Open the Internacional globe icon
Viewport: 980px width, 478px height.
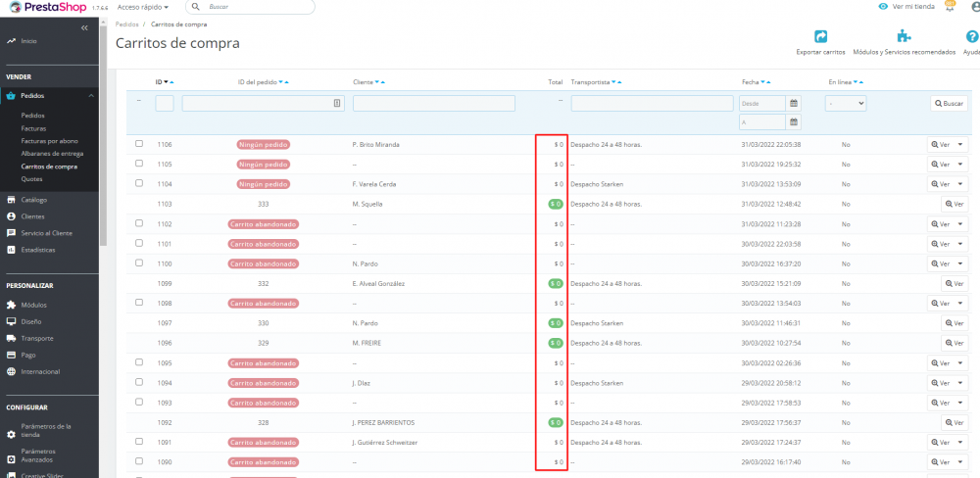(11, 372)
